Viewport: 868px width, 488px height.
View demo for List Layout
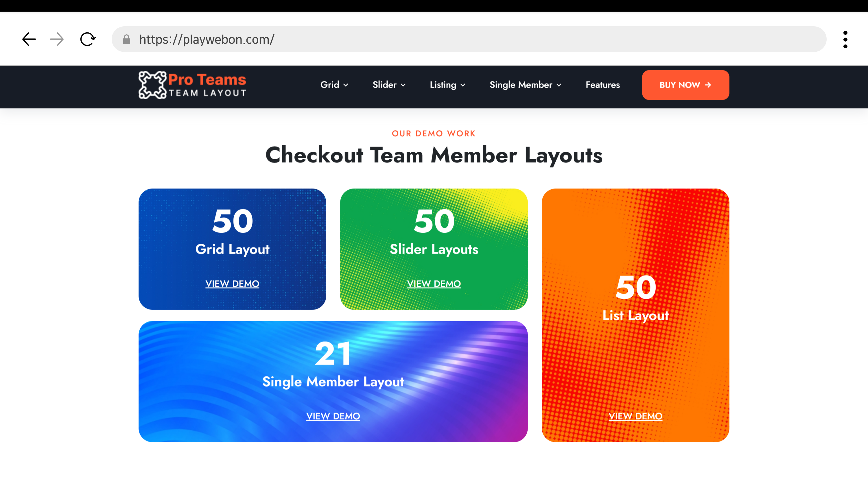635,416
